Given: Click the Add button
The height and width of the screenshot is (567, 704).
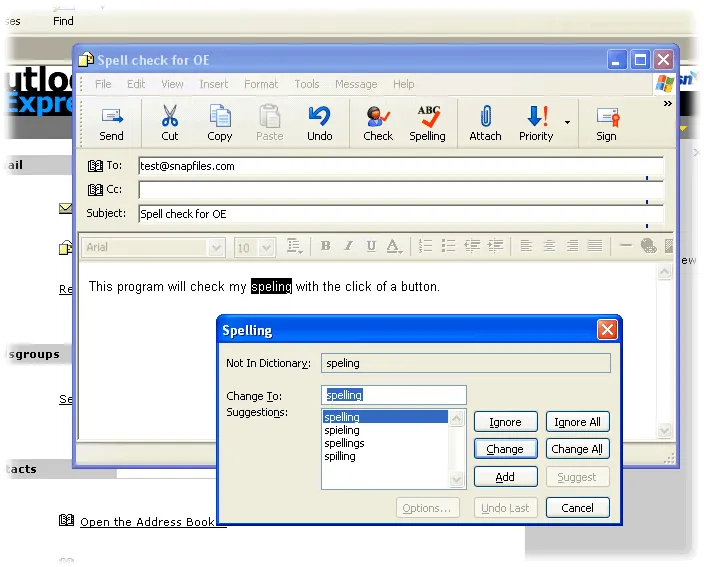Looking at the screenshot, I should [506, 477].
